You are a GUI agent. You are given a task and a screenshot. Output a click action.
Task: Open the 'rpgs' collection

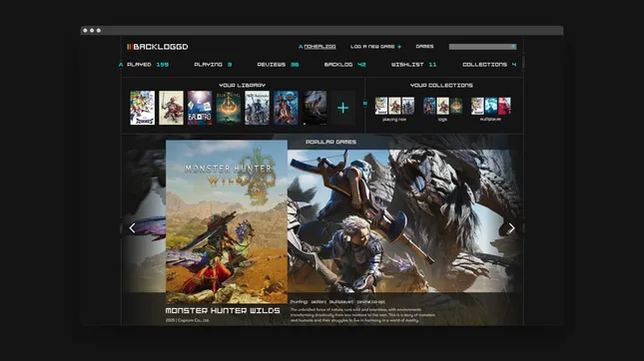pos(442,109)
